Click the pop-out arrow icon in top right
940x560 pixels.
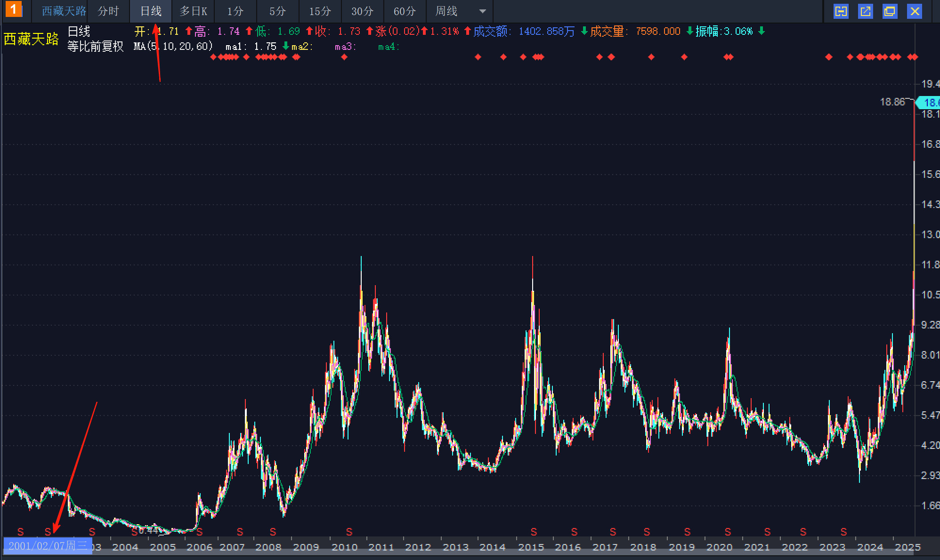(x=865, y=11)
